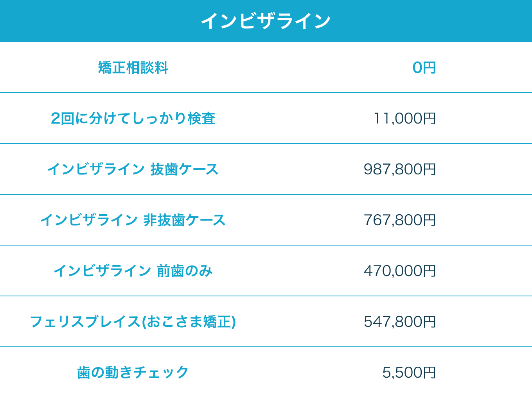Click the 0円 price

tap(424, 68)
